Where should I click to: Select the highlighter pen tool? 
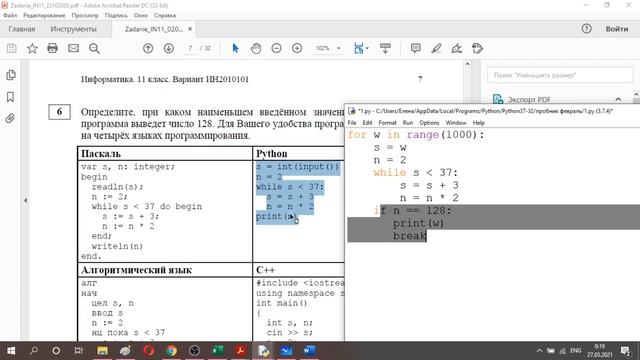pos(436,49)
